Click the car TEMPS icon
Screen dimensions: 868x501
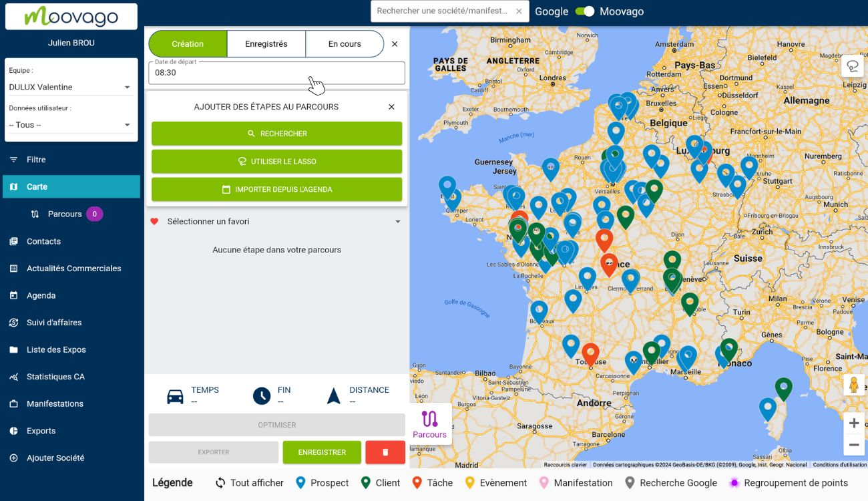[175, 396]
